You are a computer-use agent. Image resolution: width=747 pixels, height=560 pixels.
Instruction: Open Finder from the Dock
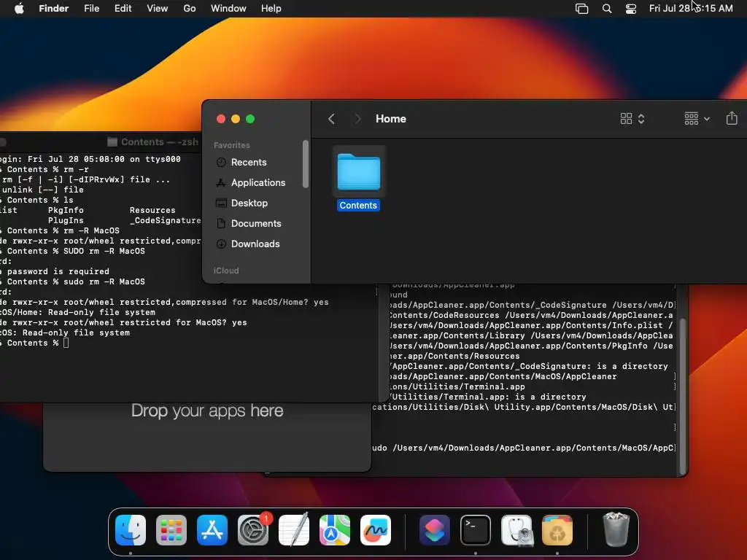pyautogui.click(x=131, y=530)
